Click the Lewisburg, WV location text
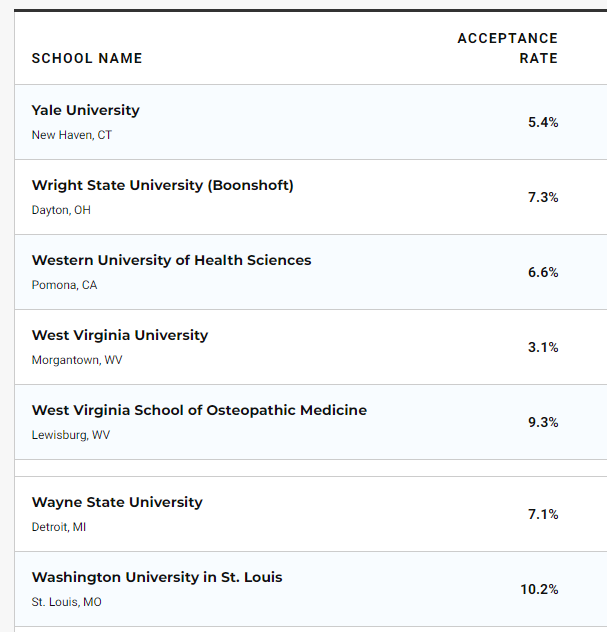 pos(71,435)
